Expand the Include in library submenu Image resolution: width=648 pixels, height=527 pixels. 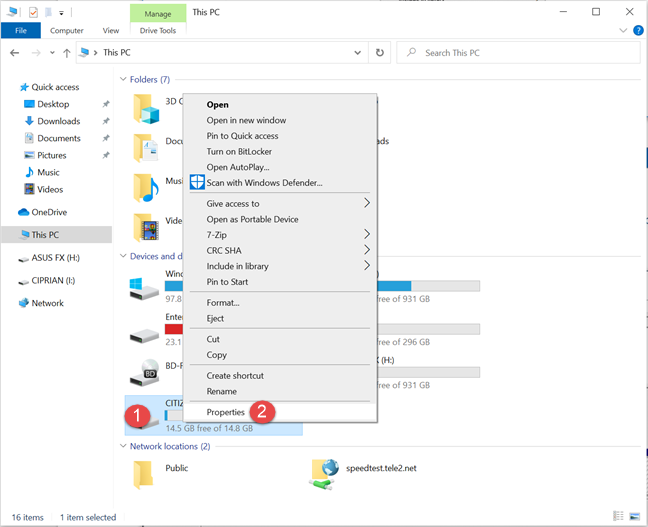[x=280, y=266]
